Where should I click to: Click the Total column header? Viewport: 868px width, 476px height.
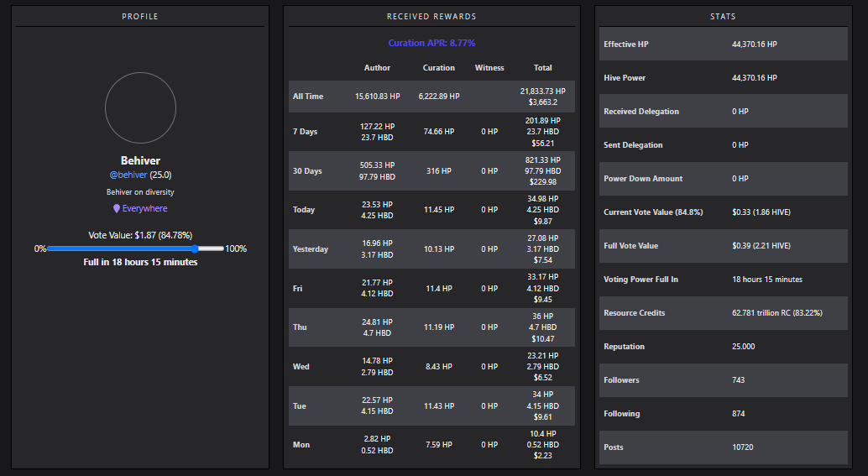pyautogui.click(x=542, y=67)
